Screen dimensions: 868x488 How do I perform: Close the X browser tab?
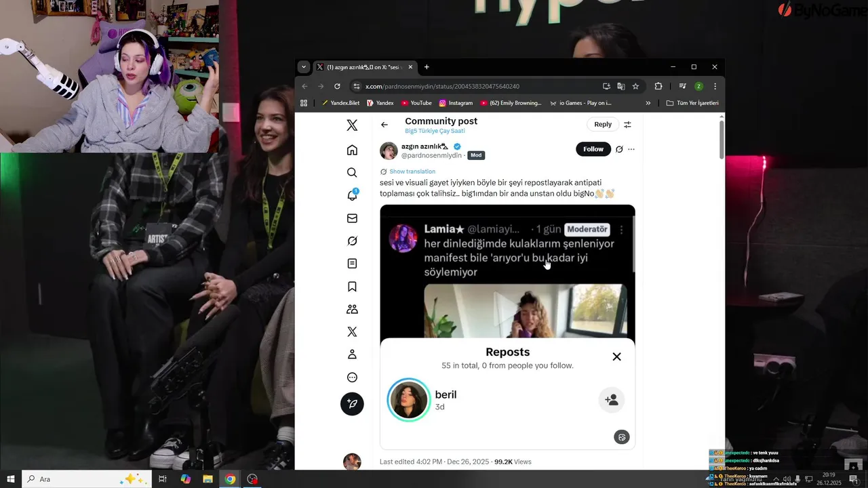click(x=409, y=67)
